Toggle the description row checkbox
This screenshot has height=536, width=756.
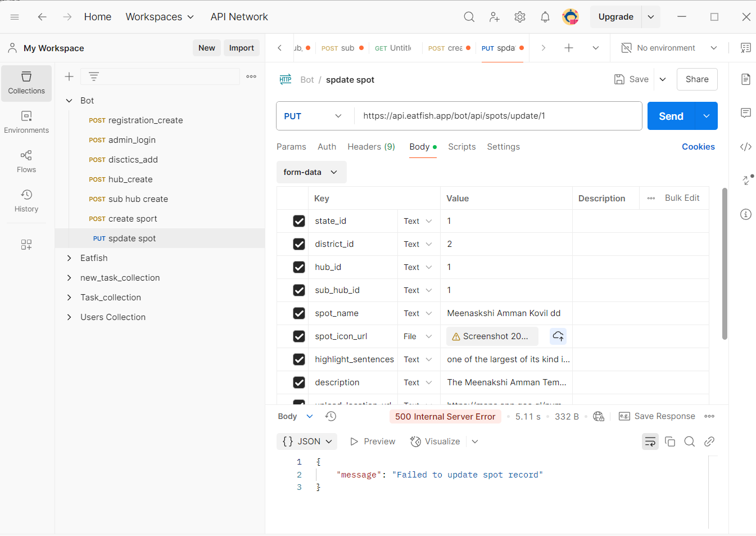pyautogui.click(x=299, y=382)
